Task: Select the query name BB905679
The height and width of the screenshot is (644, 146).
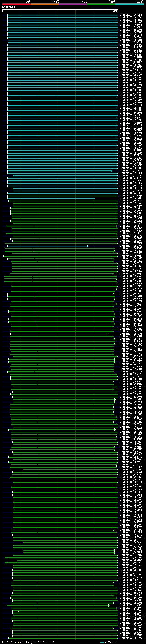Action: pyautogui.click(x=8, y=7)
